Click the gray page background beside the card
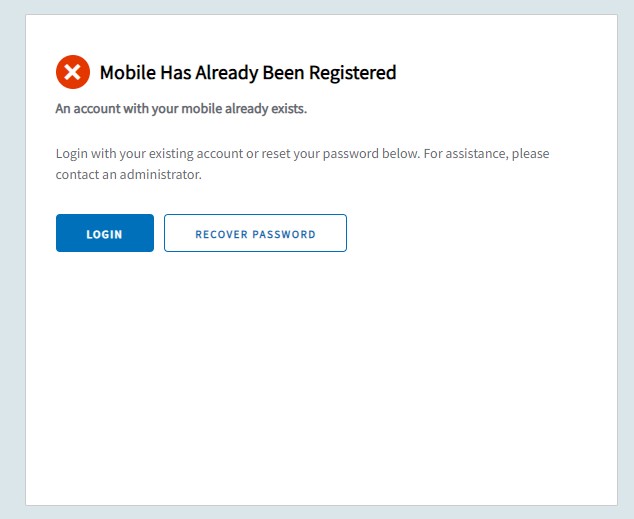 click(12, 260)
